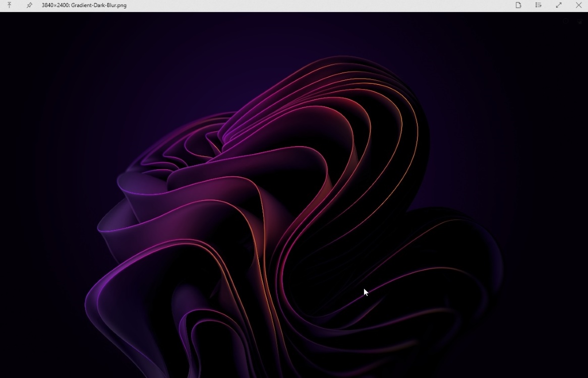
Task: Click the dark top-left corner of the image
Action: pos(15,25)
